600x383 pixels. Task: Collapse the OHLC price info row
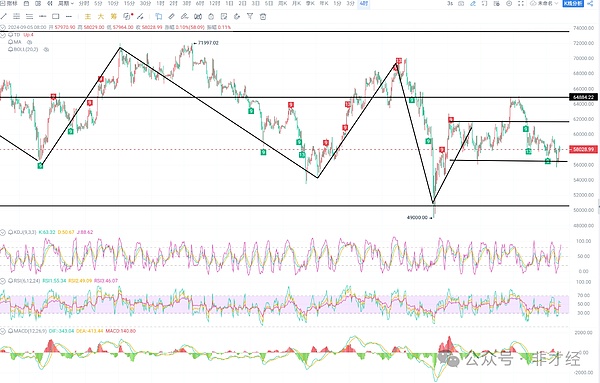click(x=3, y=28)
